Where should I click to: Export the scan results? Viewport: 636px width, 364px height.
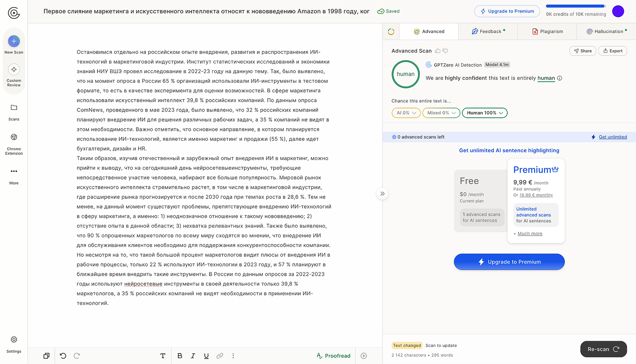coord(613,51)
